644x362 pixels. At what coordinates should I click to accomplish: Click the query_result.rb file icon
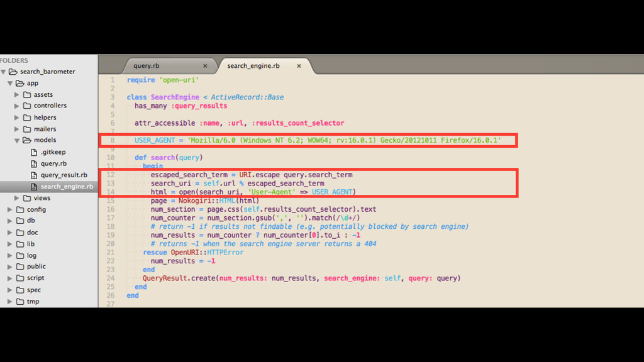(x=34, y=175)
